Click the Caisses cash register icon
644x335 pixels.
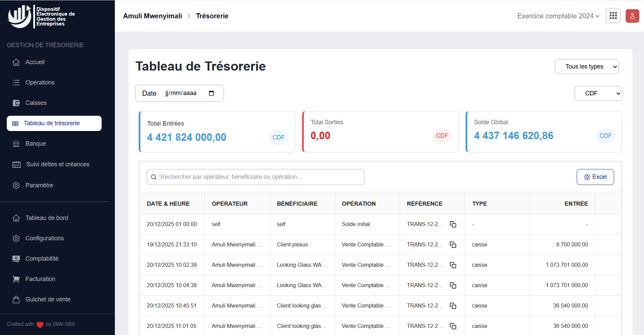16,103
